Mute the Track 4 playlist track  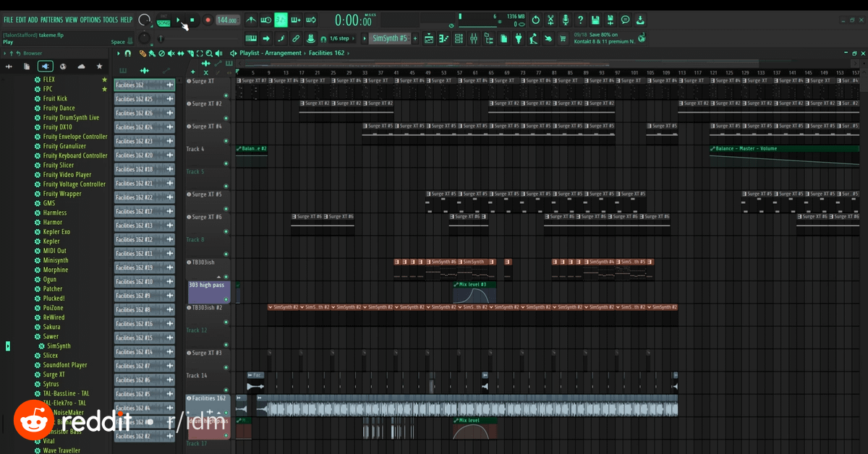226,163
